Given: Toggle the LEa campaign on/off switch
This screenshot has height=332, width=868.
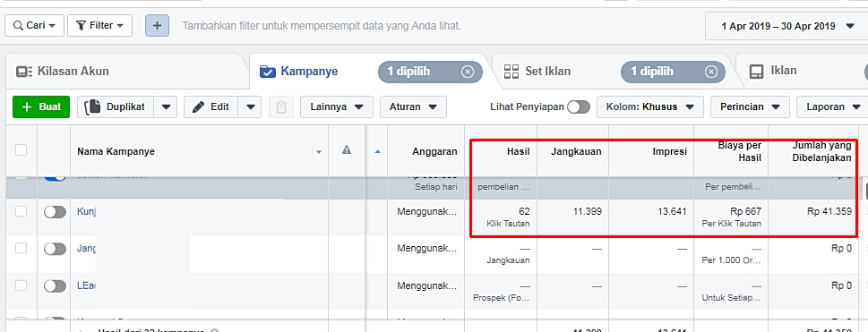Looking at the screenshot, I should pos(55,286).
